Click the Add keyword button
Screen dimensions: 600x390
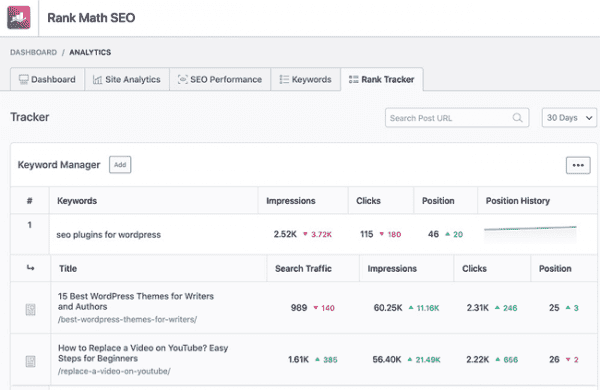(x=120, y=165)
